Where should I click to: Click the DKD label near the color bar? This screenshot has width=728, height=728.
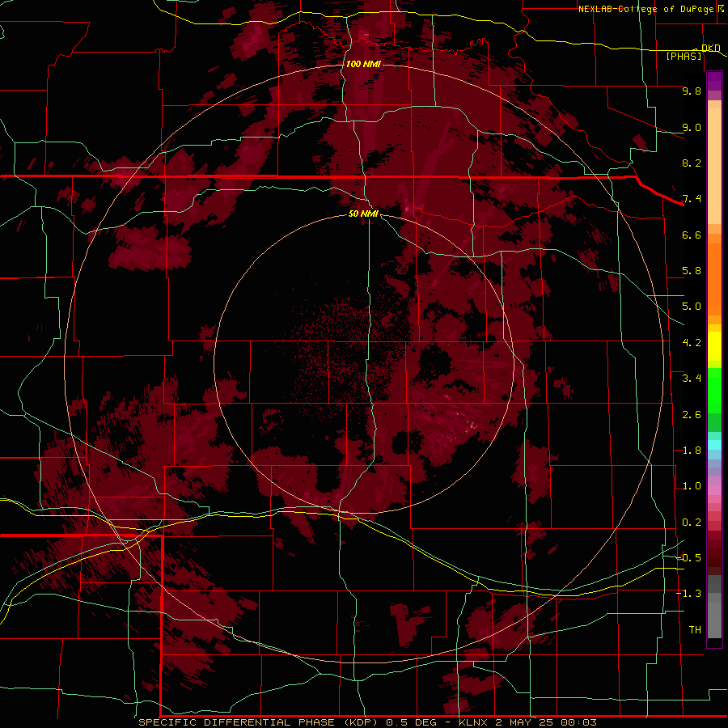tap(710, 48)
